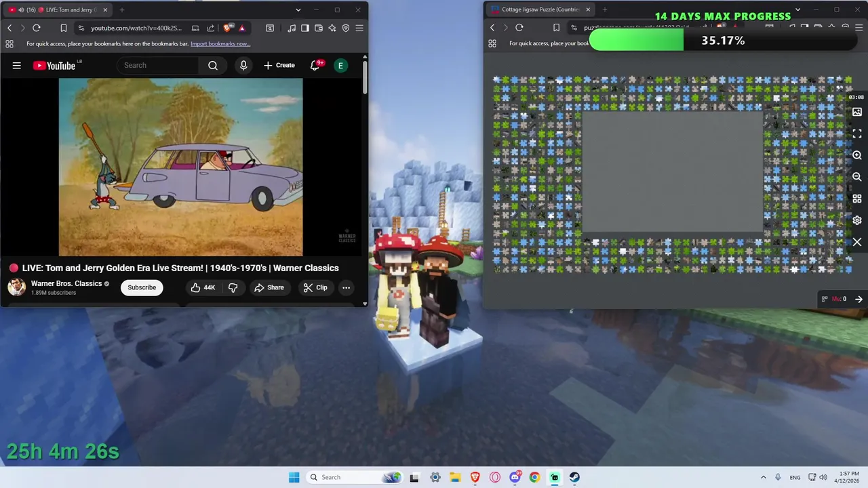The image size is (868, 488).
Task: Open apps grid icon on YouTube bookmarks bar
Action: (x=9, y=44)
